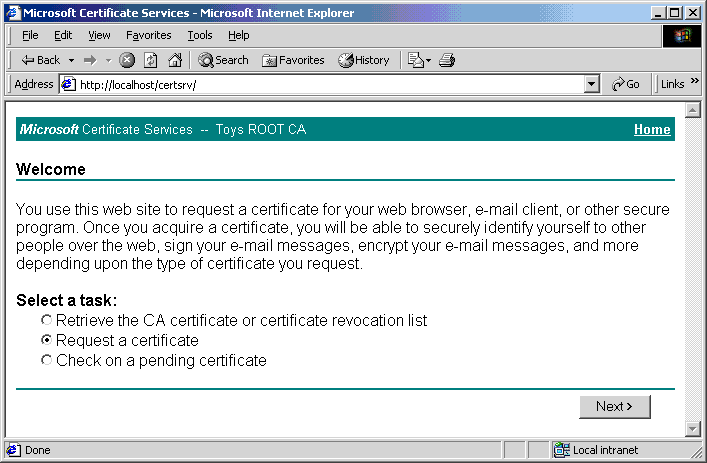Screen dimensions: 707x463
Task: Click the Welcome heading text
Action: tap(51, 170)
